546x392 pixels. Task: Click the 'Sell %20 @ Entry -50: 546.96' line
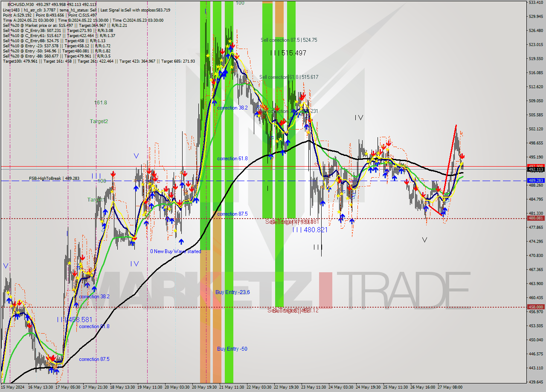(56, 51)
